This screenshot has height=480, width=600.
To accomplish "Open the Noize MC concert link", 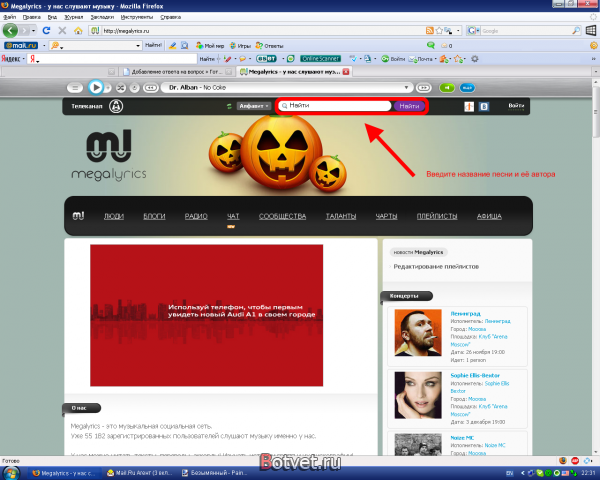I will tap(462, 438).
